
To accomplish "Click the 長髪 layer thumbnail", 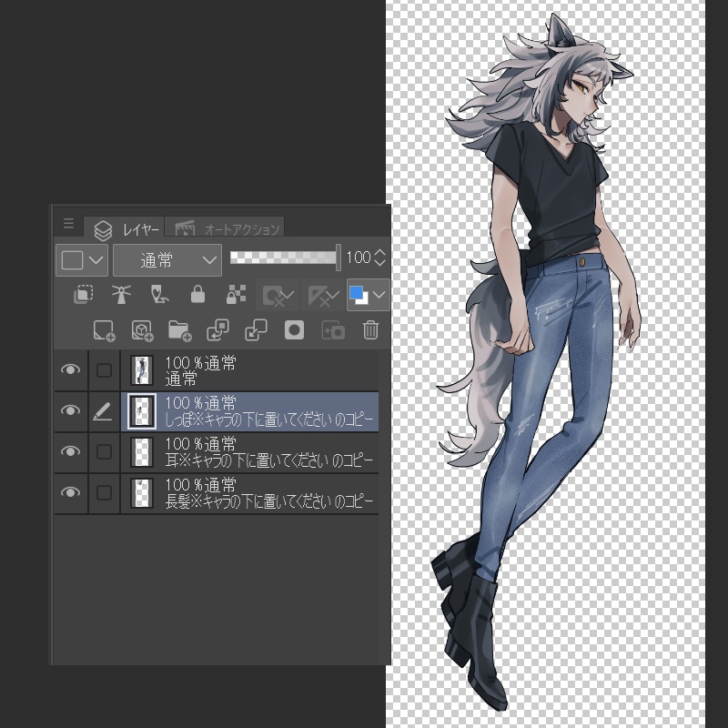I will pyautogui.click(x=142, y=492).
